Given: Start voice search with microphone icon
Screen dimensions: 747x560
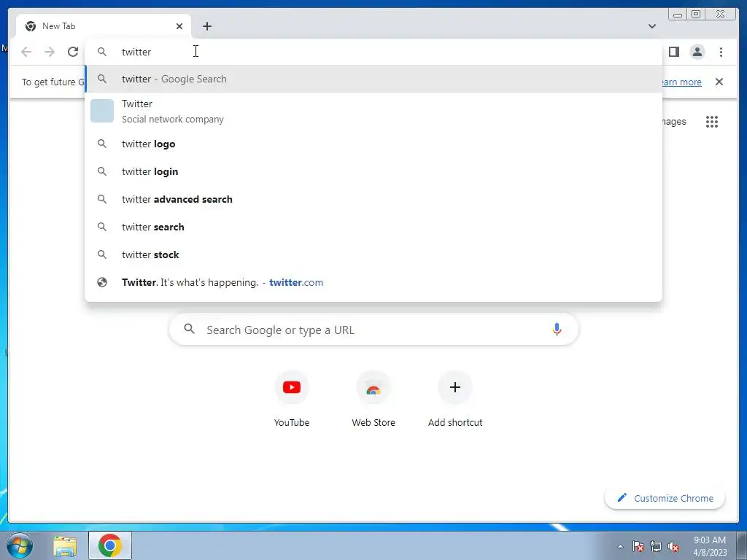Looking at the screenshot, I should 557,329.
